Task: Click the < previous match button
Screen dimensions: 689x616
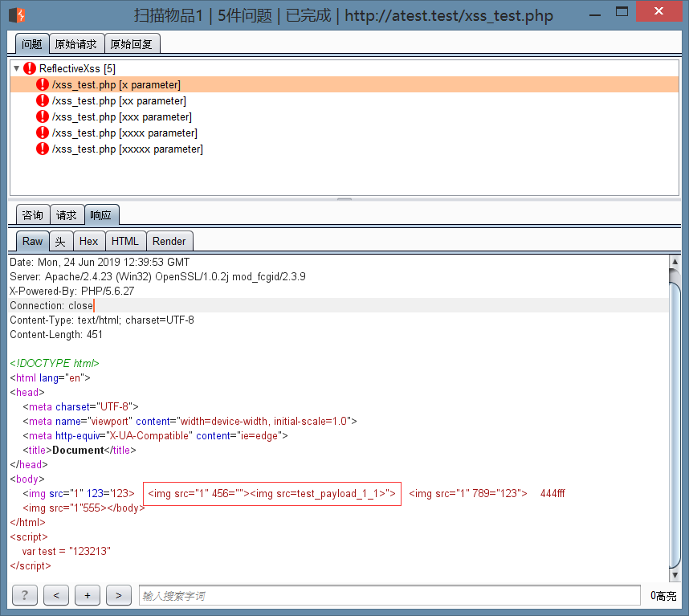Action: (56, 595)
